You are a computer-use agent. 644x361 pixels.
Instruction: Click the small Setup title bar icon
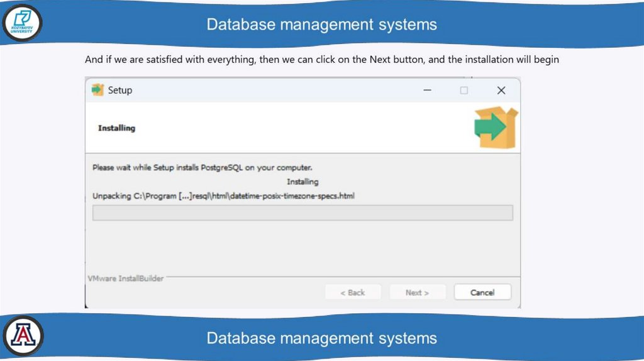[x=97, y=90]
